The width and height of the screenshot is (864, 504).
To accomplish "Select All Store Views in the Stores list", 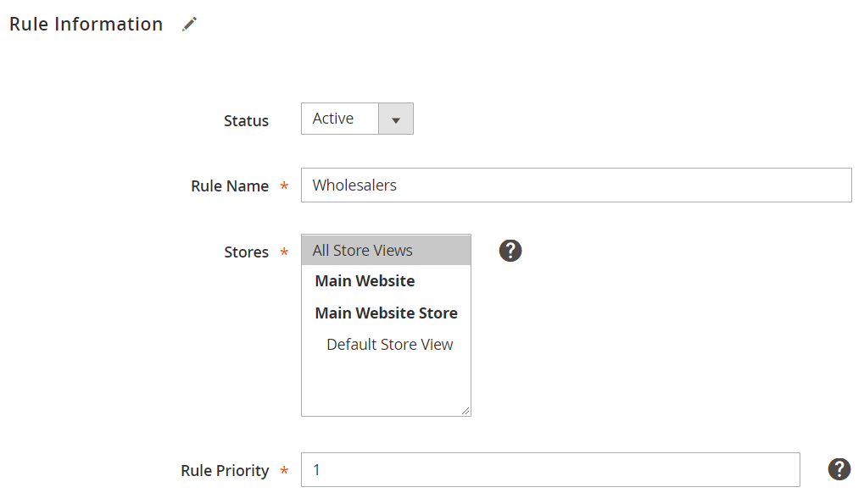I will pyautogui.click(x=387, y=251).
